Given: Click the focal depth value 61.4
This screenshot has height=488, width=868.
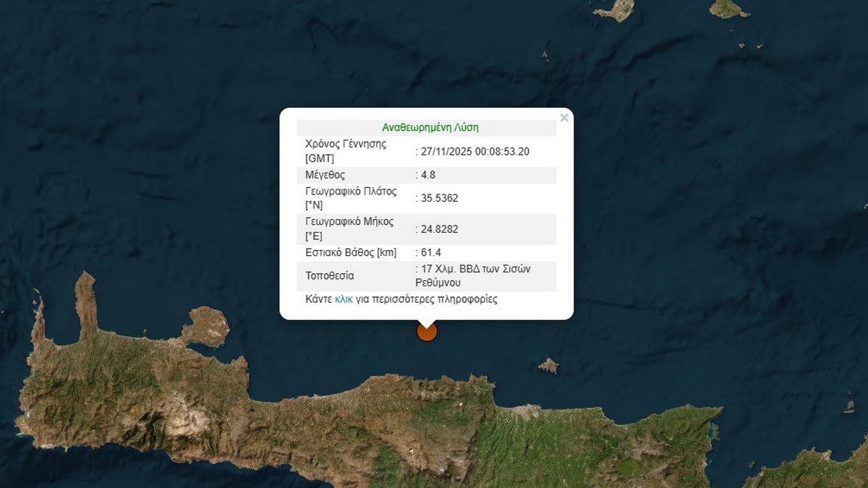Looking at the screenshot, I should coord(430,252).
